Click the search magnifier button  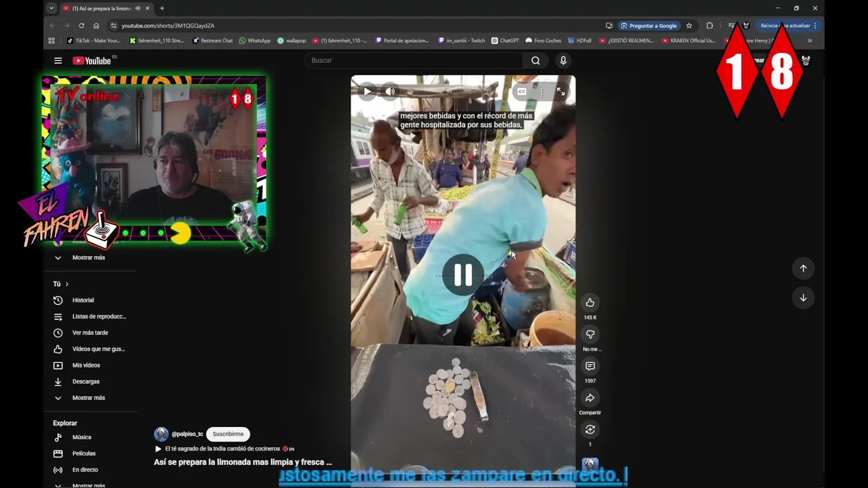pyautogui.click(x=536, y=60)
